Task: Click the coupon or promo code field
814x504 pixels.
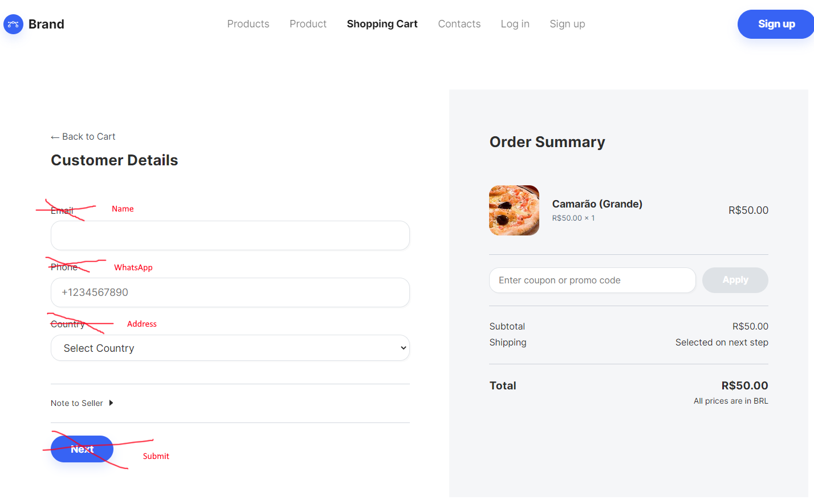Action: click(x=592, y=280)
